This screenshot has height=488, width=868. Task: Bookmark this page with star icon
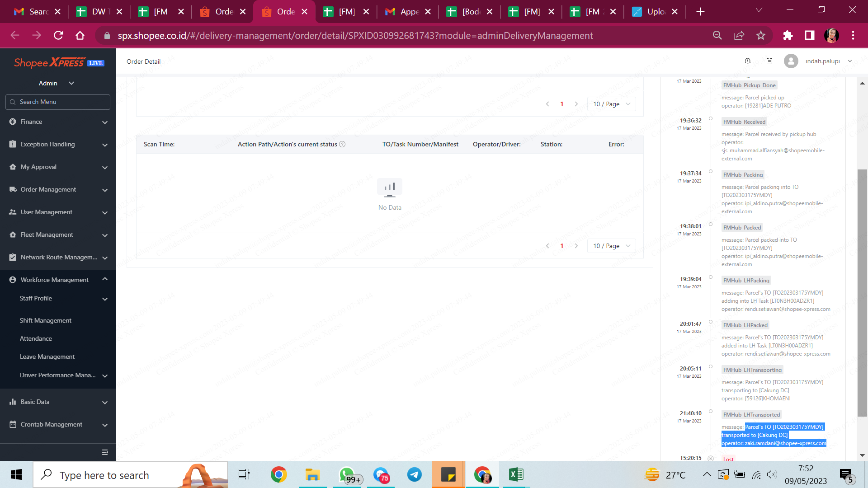coord(761,35)
